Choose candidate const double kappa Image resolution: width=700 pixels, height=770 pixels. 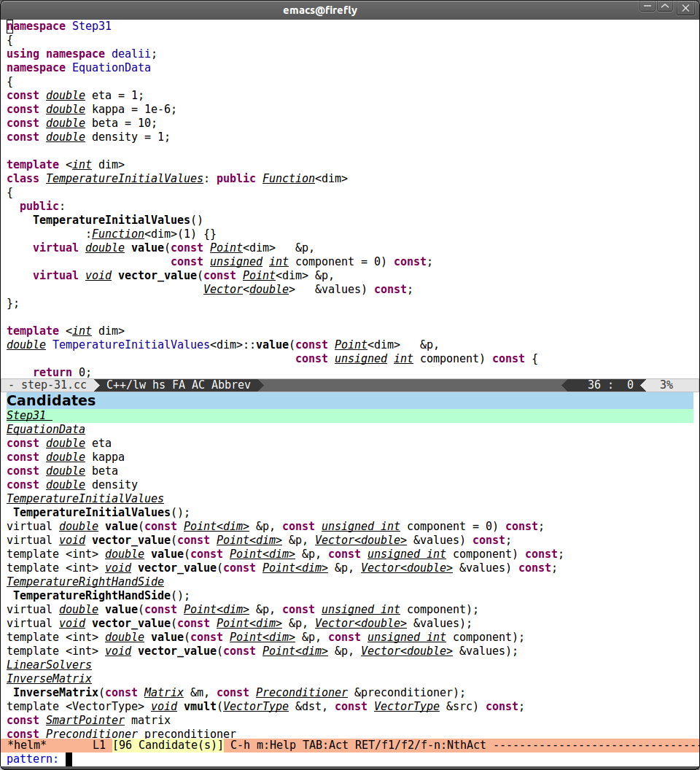tap(66, 456)
